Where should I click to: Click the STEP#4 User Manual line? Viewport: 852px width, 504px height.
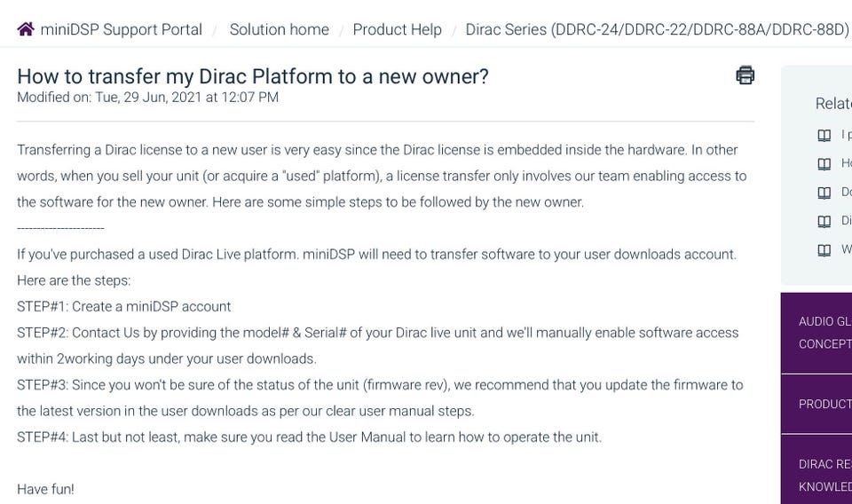(x=309, y=437)
